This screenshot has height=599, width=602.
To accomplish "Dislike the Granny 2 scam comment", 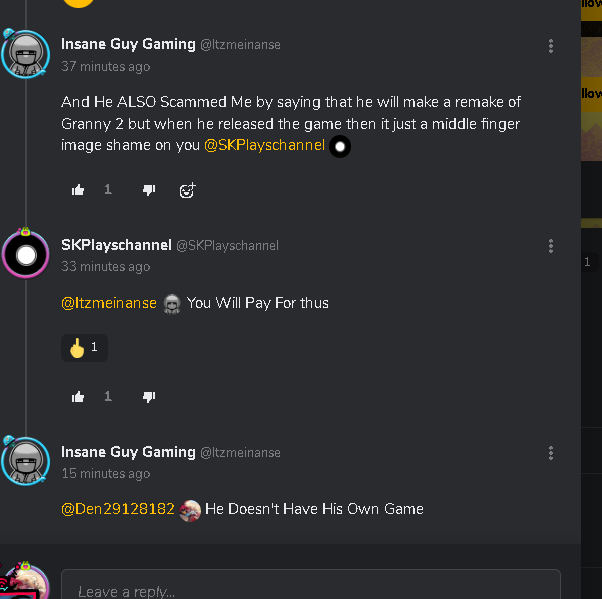I will tap(149, 190).
